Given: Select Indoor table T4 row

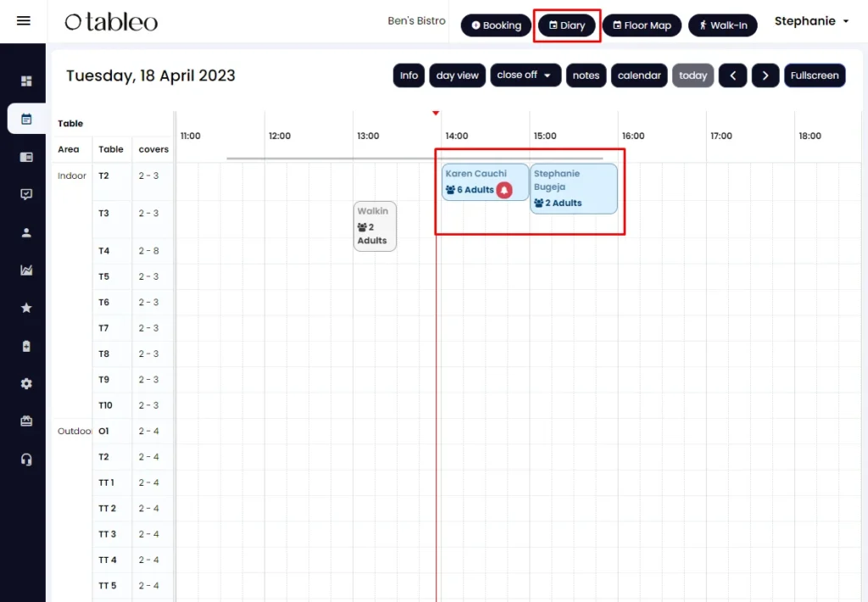Looking at the screenshot, I should click(104, 251).
